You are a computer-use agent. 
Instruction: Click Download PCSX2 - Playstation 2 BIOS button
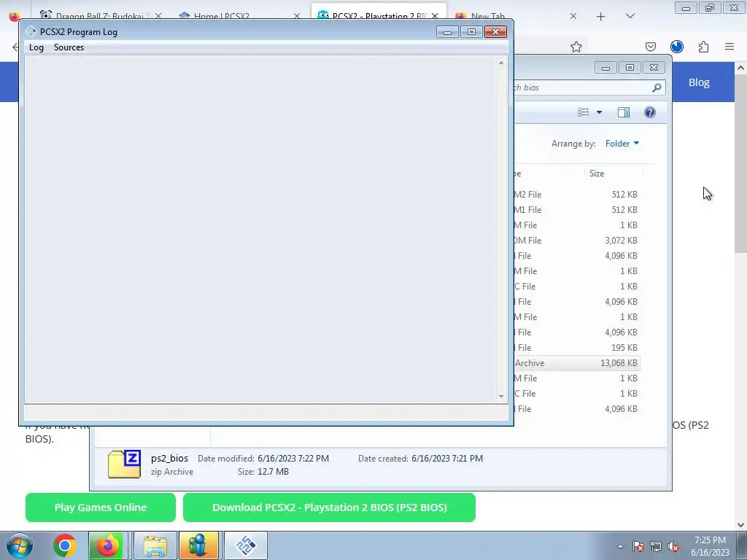pos(329,507)
